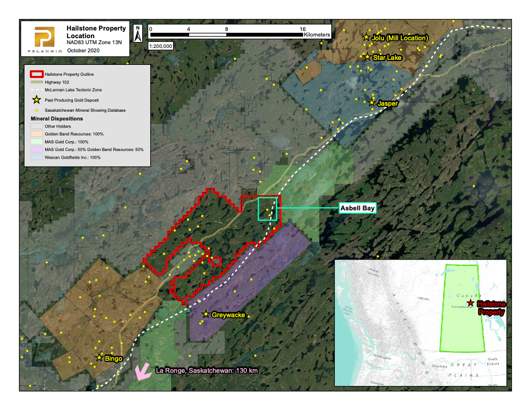Select the Star Lake gold deposit star
Screen dimensions: 532x411
pyautogui.click(x=368, y=57)
